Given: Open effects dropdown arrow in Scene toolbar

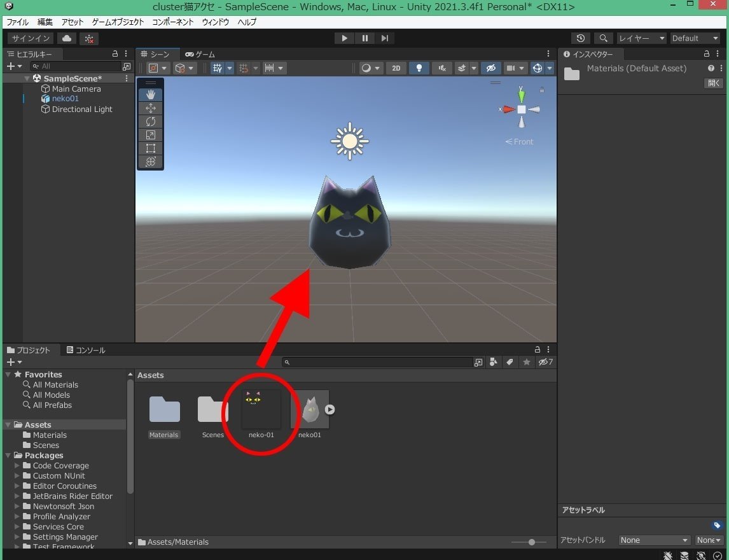Looking at the screenshot, I should (x=474, y=68).
